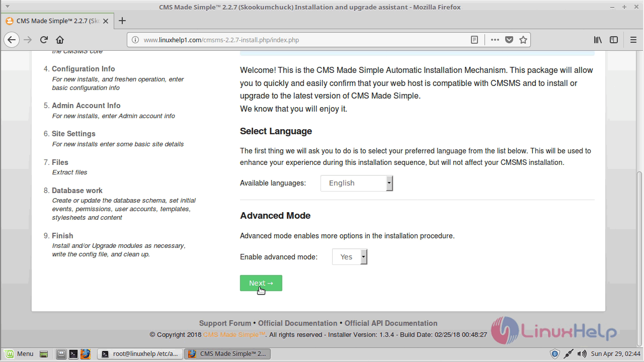The image size is (644, 362).
Task: Click the Admin Account Info step
Action: 86,106
